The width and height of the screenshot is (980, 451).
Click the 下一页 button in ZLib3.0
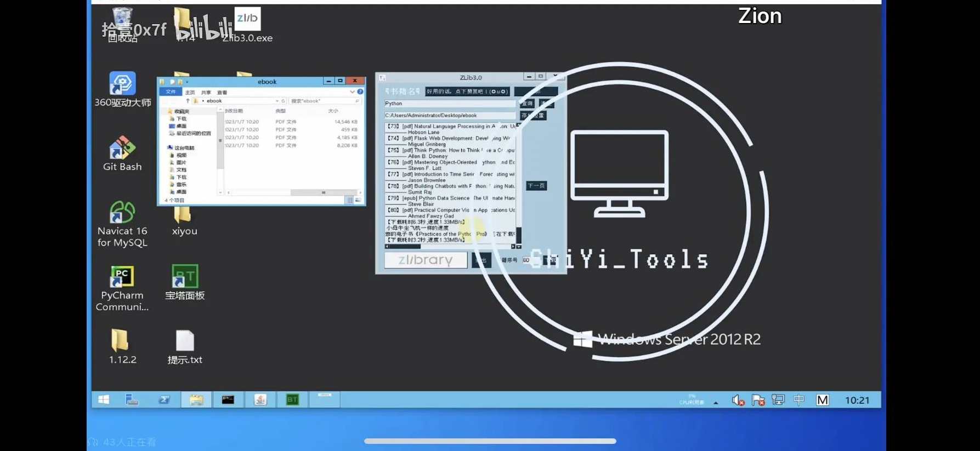536,186
